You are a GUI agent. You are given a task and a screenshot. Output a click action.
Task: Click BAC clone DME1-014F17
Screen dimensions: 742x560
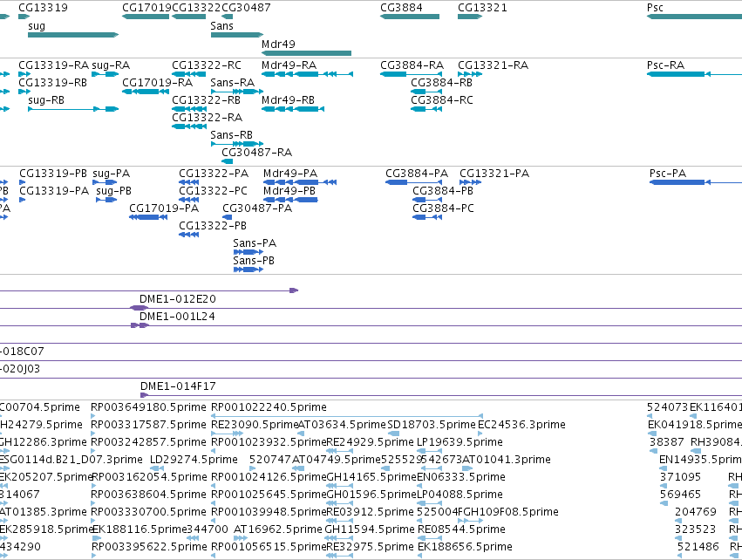pos(178,386)
